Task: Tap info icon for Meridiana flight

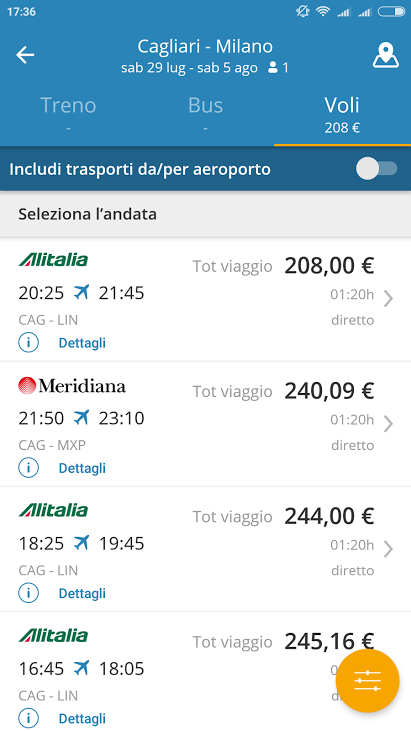Action: point(28,468)
